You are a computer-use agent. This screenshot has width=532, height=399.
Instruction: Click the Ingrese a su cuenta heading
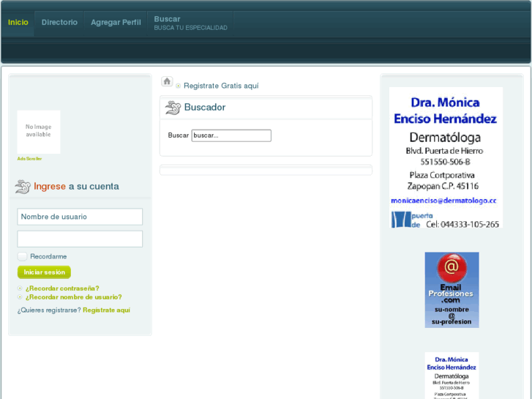click(76, 187)
